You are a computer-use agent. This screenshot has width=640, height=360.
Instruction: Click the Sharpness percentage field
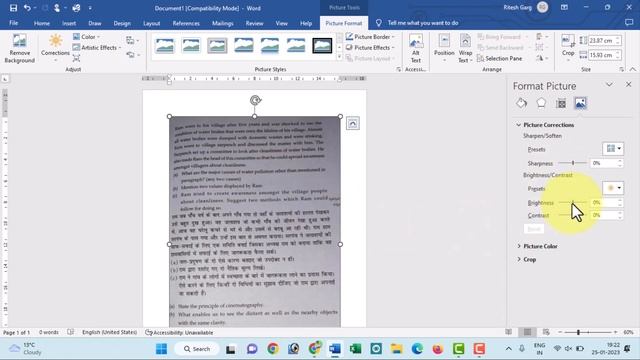pyautogui.click(x=603, y=163)
